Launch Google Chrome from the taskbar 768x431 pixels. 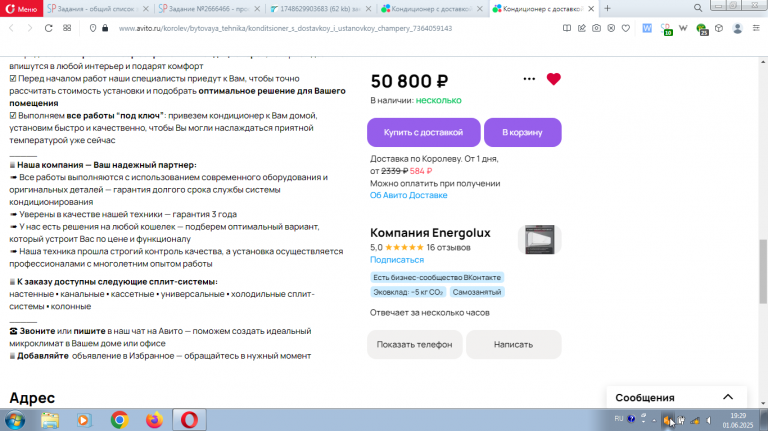(x=119, y=420)
